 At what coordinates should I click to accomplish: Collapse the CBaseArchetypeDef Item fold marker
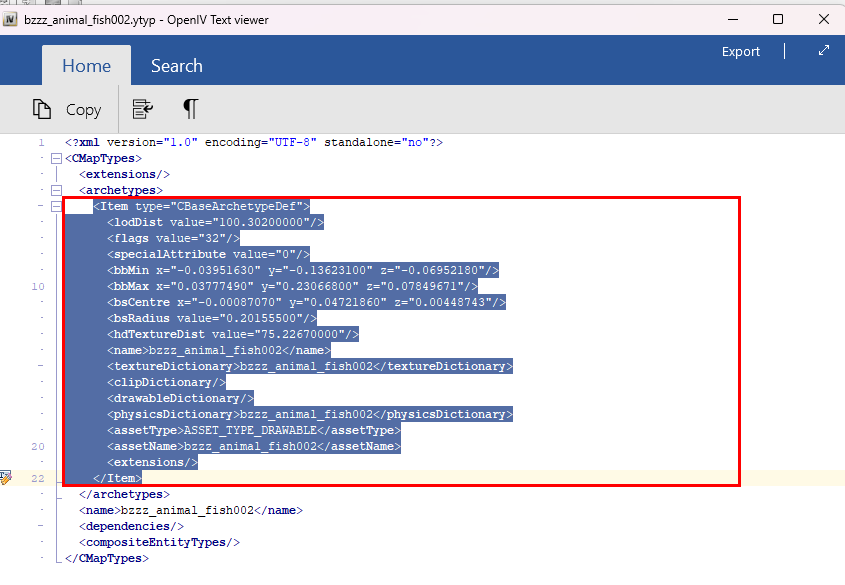click(56, 205)
